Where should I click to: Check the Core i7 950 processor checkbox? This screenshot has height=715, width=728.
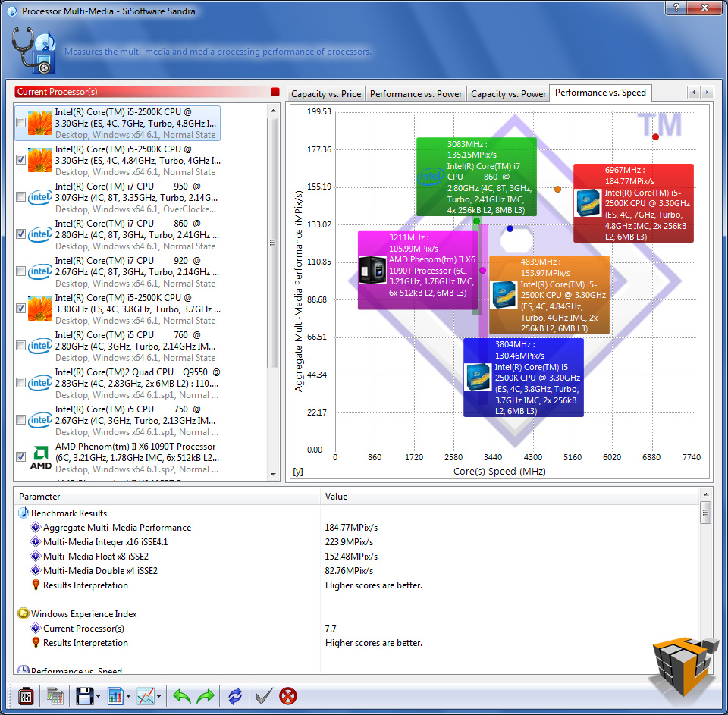tap(21, 197)
